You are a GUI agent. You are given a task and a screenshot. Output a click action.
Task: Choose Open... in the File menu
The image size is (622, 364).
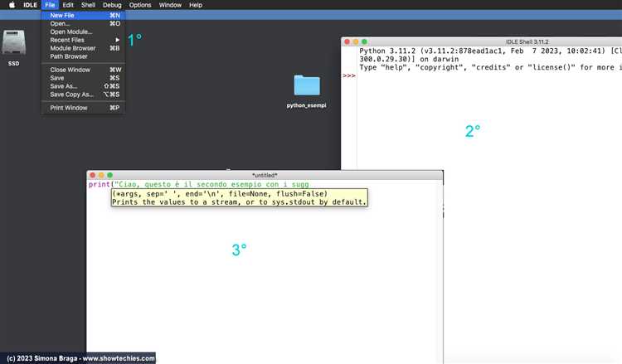tap(83, 23)
